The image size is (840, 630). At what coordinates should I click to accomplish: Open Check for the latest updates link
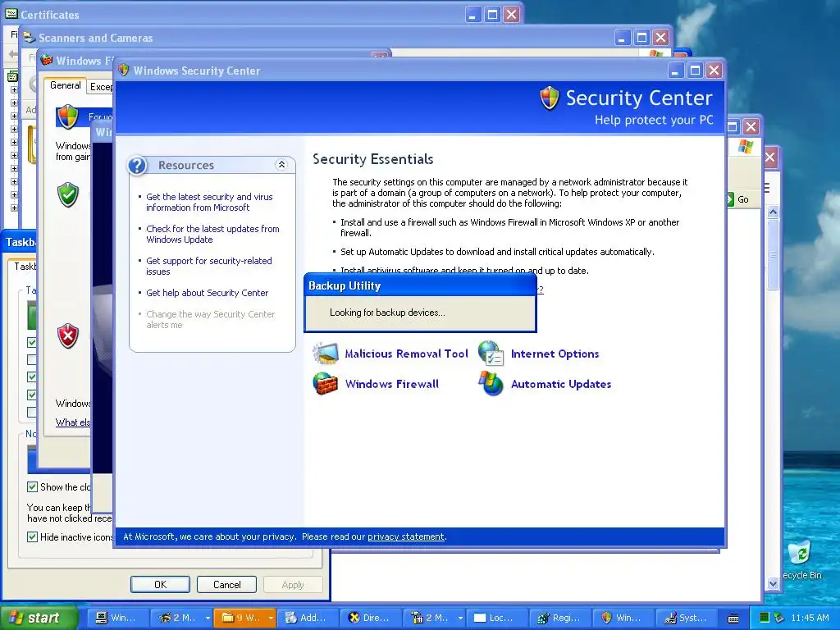[x=212, y=234]
